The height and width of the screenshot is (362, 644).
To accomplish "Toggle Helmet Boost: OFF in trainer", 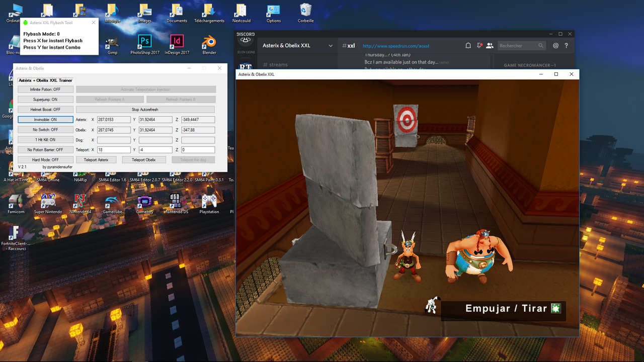I will pos(45,110).
